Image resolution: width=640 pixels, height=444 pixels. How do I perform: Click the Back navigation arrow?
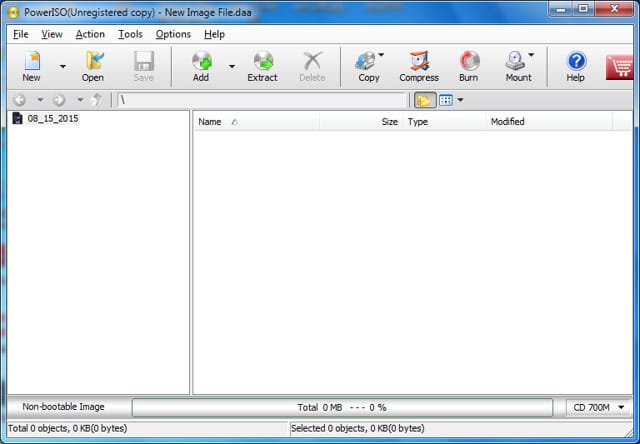[x=20, y=100]
